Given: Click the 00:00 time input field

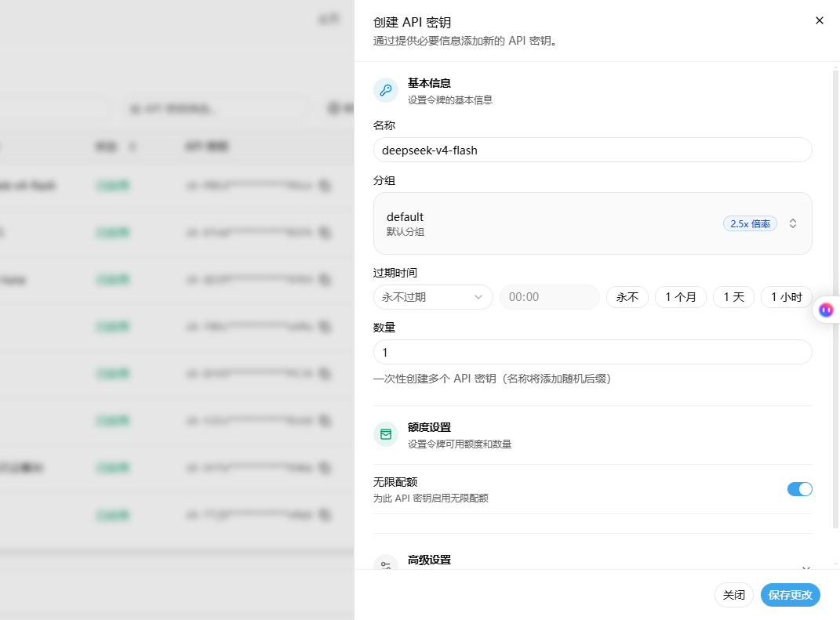Looking at the screenshot, I should tap(549, 297).
